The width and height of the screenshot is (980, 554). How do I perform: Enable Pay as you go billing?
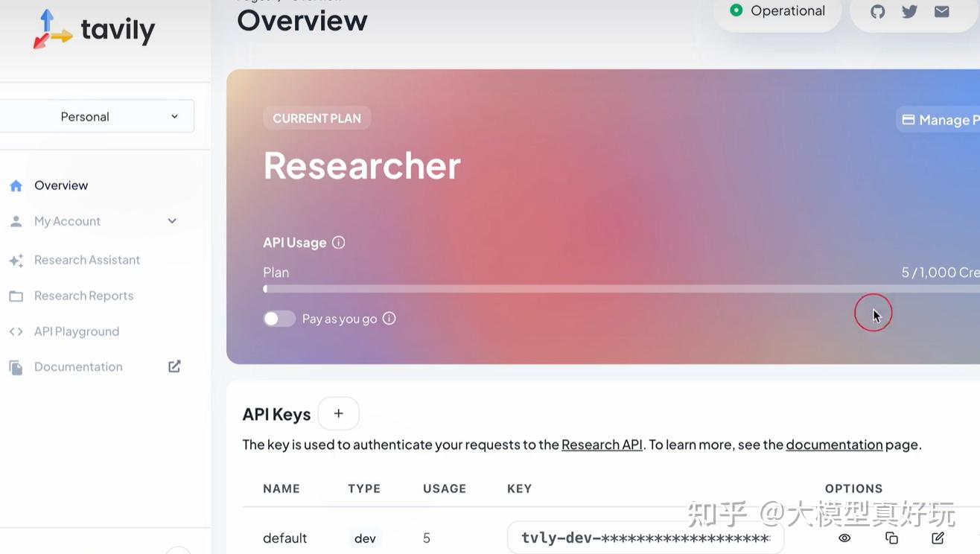[x=279, y=318]
